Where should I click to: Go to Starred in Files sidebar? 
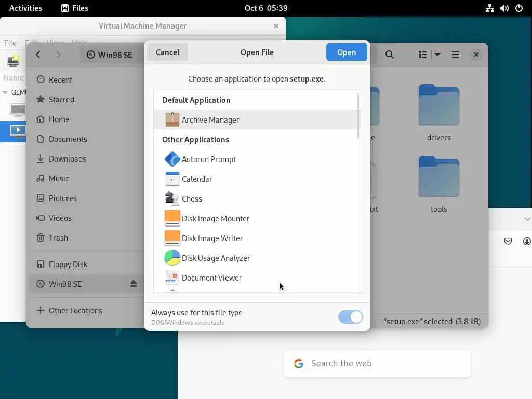tap(86, 99)
